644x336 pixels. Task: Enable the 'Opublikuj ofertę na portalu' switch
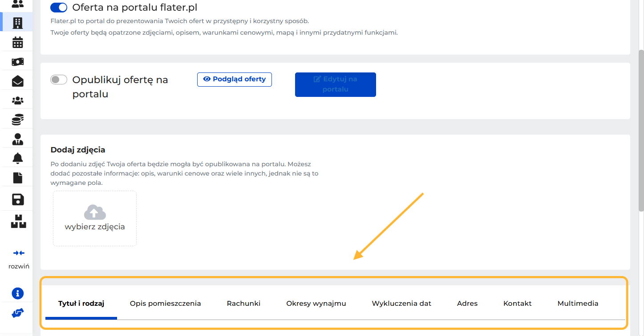coord(59,80)
